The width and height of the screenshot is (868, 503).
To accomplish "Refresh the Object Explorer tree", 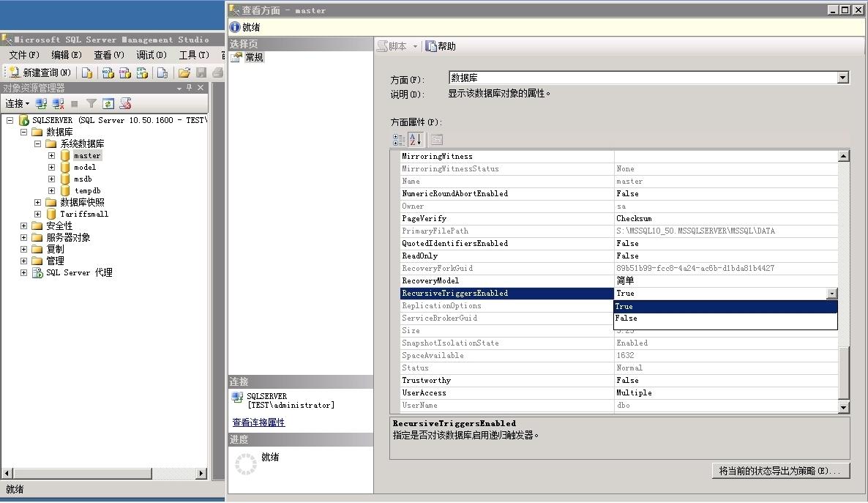I will pos(108,103).
